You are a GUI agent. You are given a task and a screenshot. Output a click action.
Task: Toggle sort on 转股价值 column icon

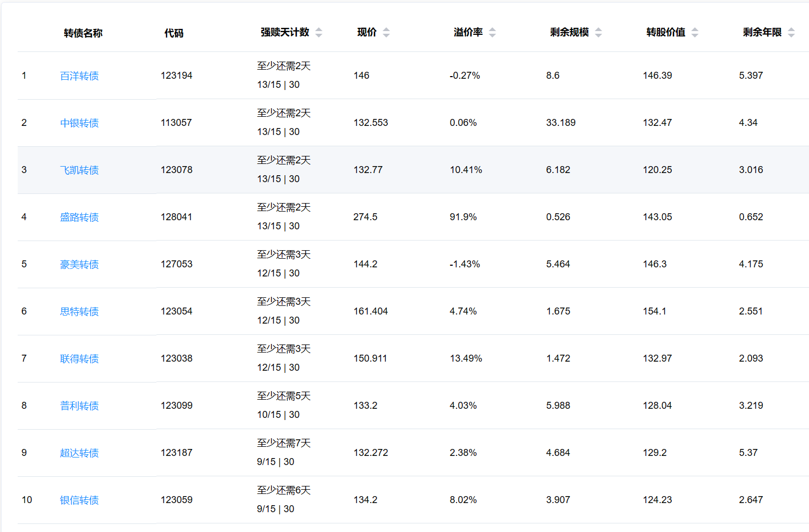695,33
